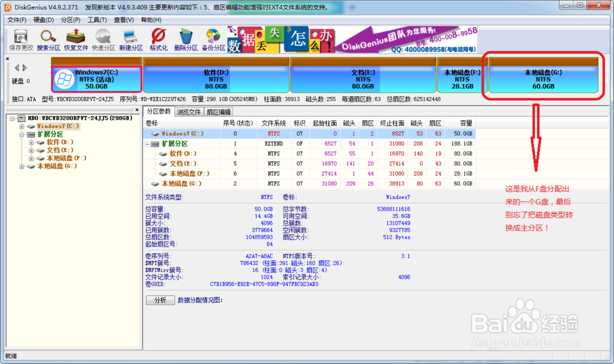Go to previous disk with left arrow
Image resolution: width=614 pixels, height=364 pixels.
pos(17,68)
